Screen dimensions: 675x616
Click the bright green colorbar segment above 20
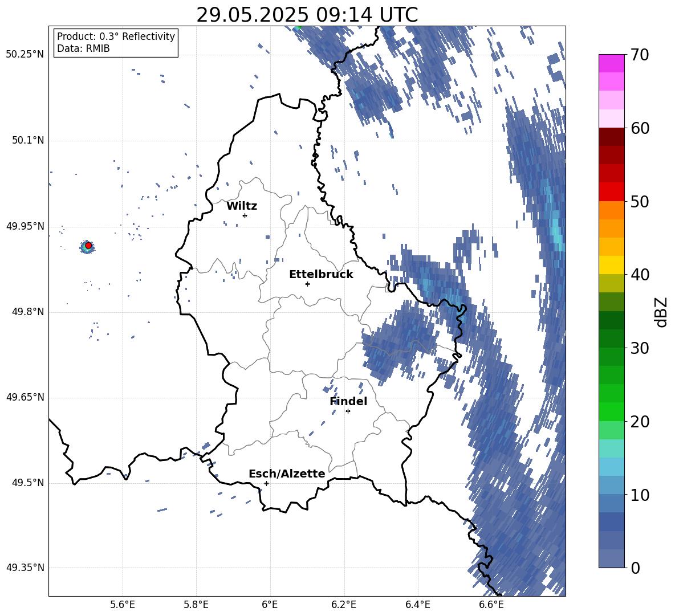coord(611,411)
